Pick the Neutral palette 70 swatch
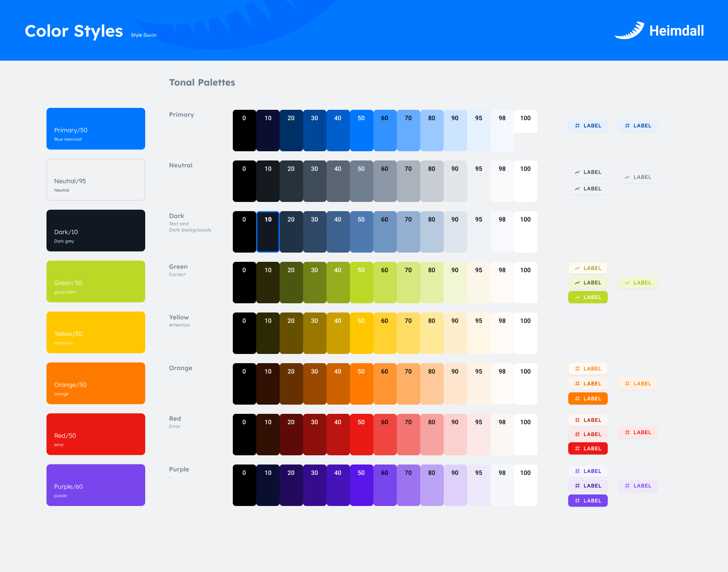The image size is (728, 572). (x=408, y=181)
